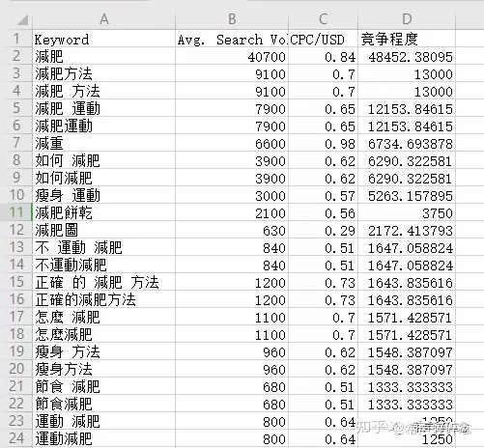Click the 節食減肥 cell in row 22
The width and height of the screenshot is (484, 448).
[103, 404]
